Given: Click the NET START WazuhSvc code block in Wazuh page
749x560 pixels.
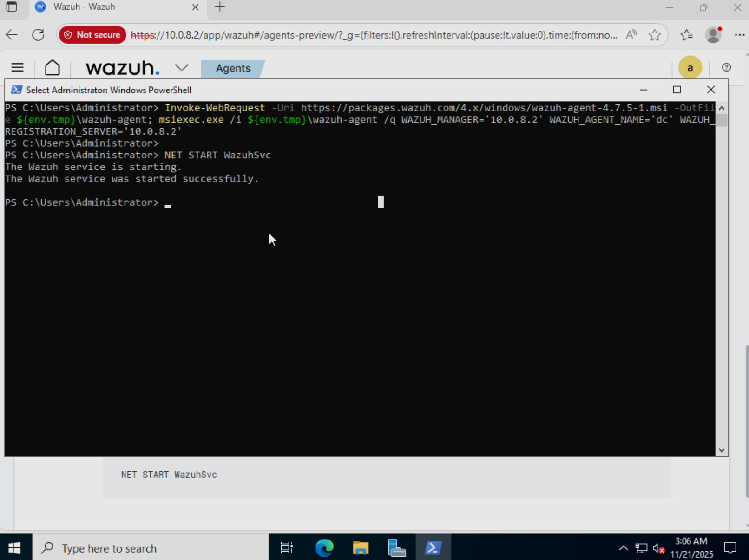Looking at the screenshot, I should pyautogui.click(x=387, y=477).
